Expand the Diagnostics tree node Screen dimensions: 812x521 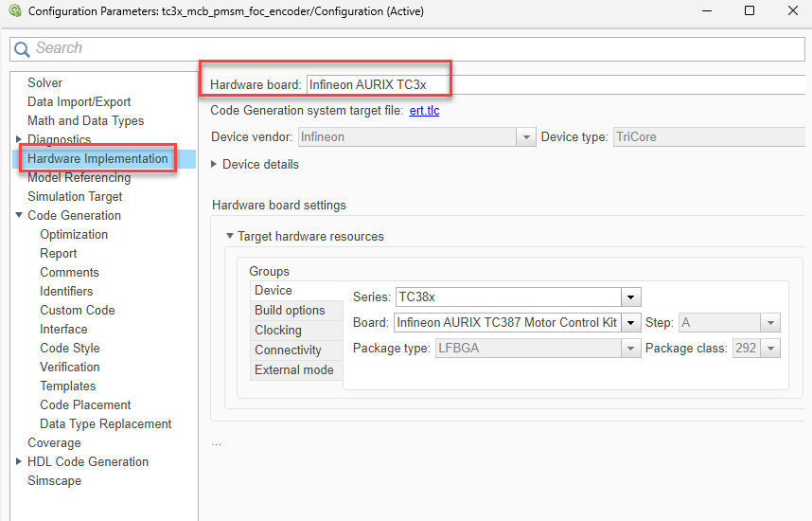coord(19,139)
